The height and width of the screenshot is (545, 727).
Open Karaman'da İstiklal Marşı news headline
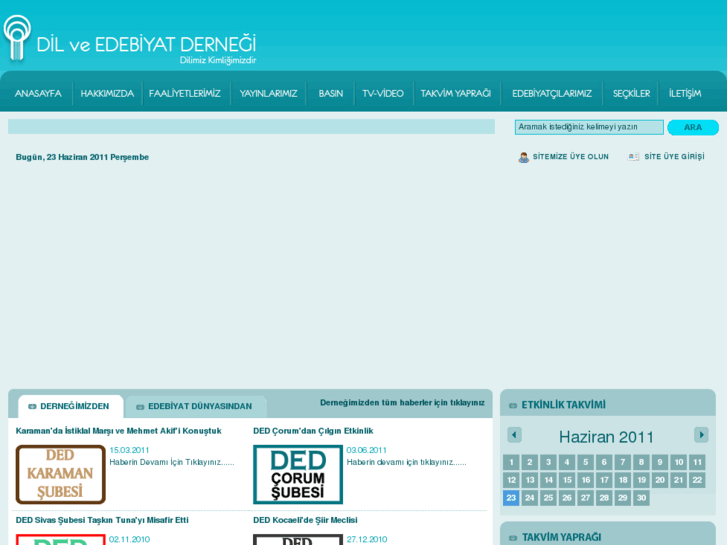pos(118,431)
